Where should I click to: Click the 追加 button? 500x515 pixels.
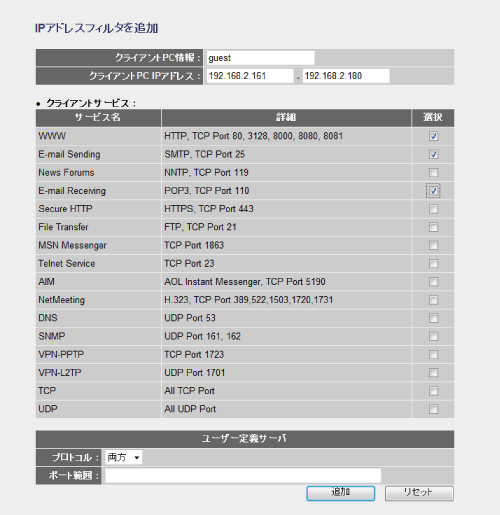coord(341,493)
